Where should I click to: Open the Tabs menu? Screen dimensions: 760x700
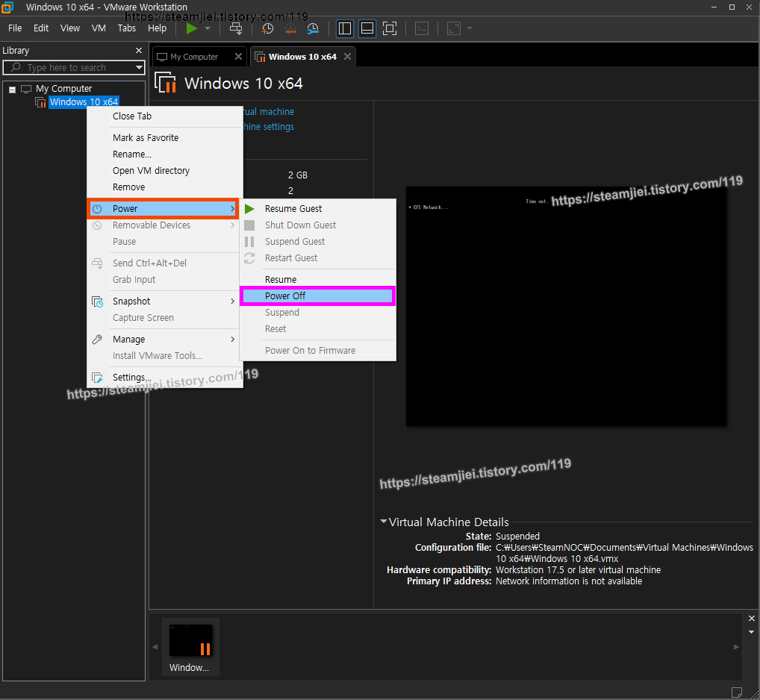click(126, 28)
